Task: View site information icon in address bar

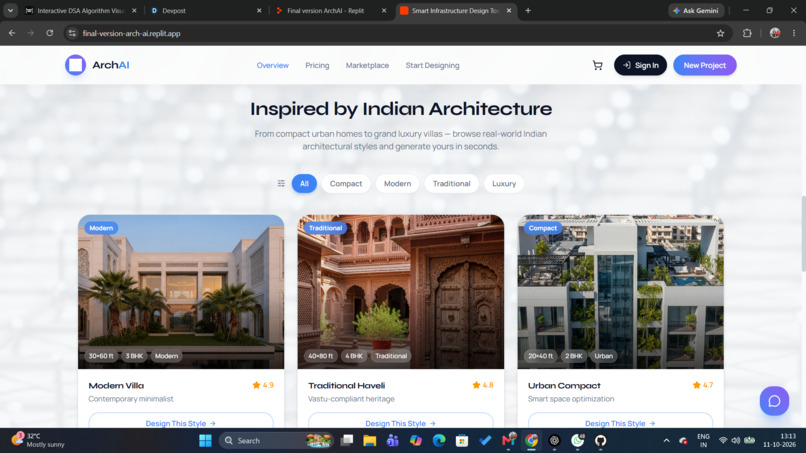Action: 72,33
